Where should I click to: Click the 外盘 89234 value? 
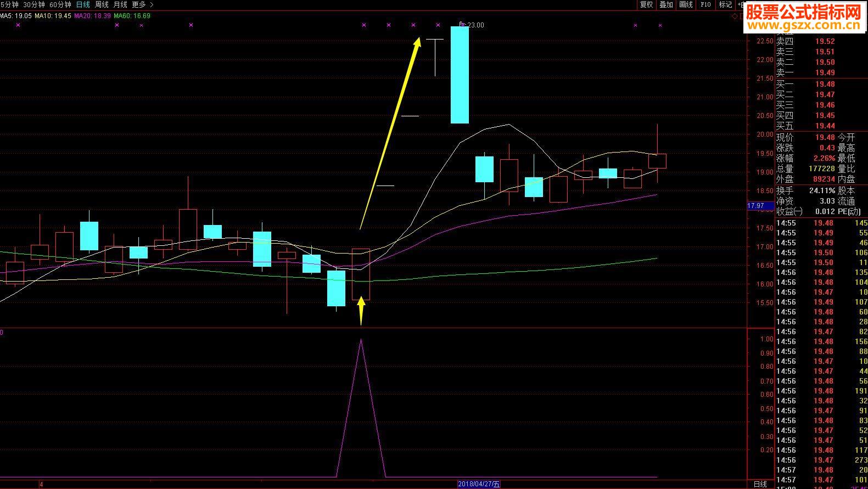(824, 179)
